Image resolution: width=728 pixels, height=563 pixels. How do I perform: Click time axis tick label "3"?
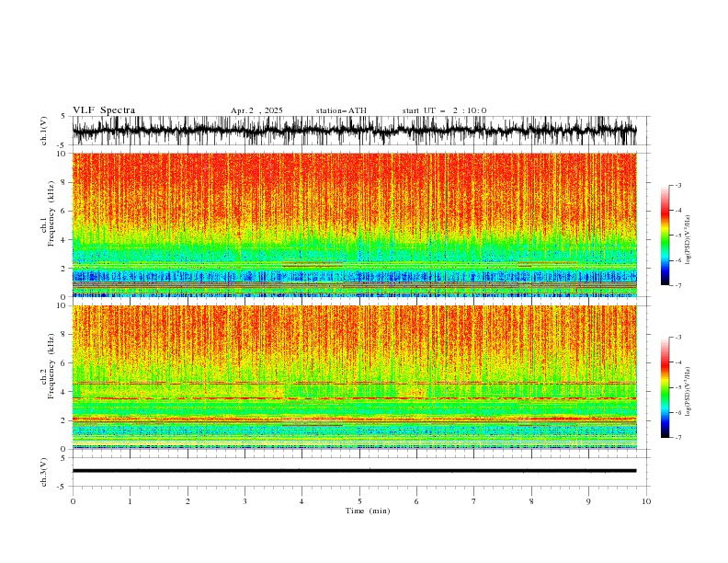click(245, 501)
